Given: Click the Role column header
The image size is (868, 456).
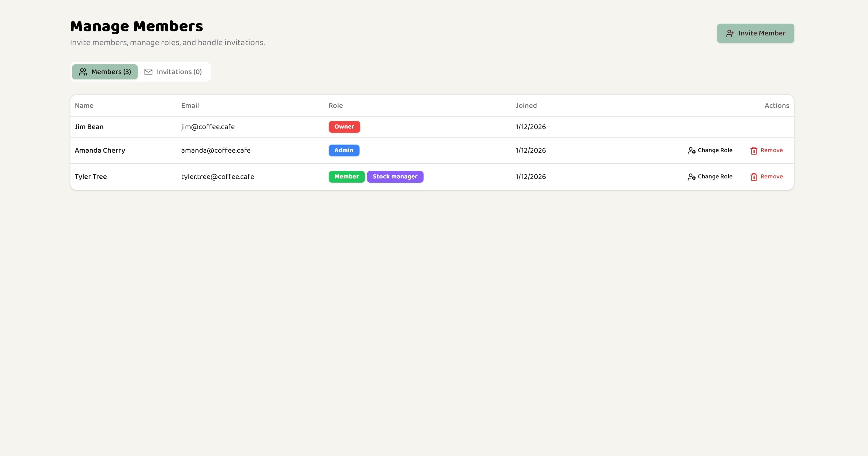Looking at the screenshot, I should pyautogui.click(x=336, y=105).
